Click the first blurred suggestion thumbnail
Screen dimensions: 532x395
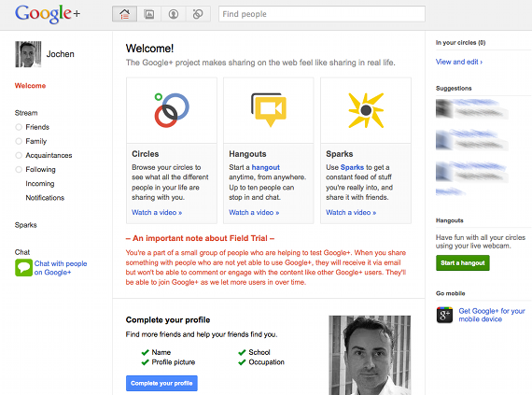pyautogui.click(x=444, y=108)
